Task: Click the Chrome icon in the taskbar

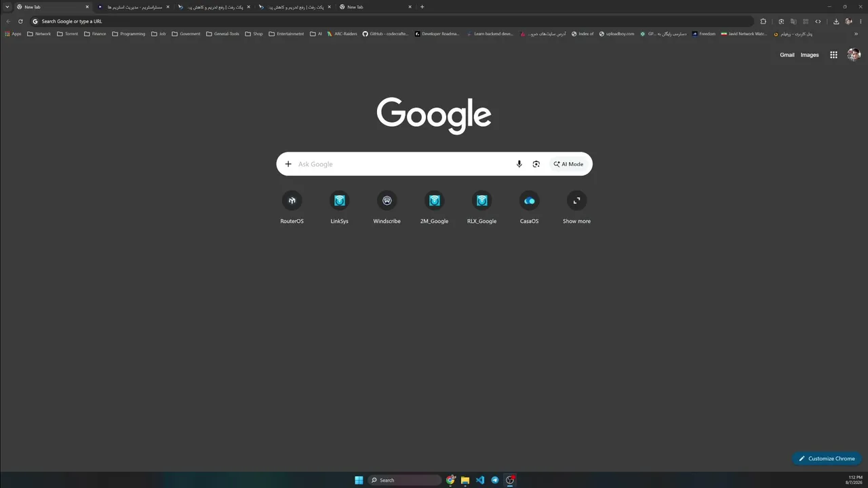Action: tap(450, 480)
